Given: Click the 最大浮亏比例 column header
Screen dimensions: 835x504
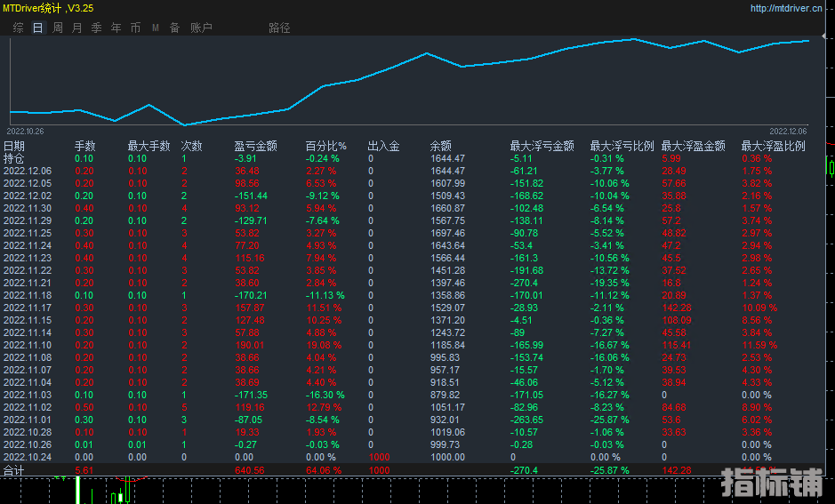Looking at the screenshot, I should pos(622,146).
